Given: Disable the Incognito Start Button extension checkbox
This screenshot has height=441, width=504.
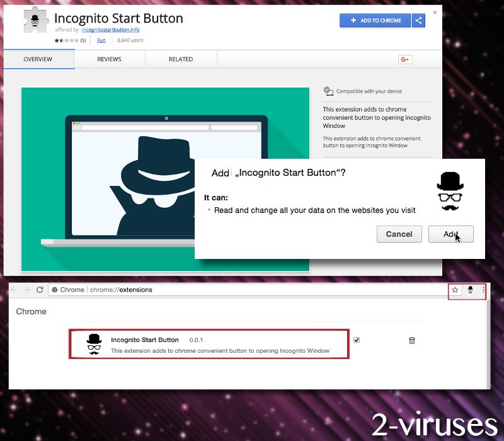Looking at the screenshot, I should click(x=357, y=340).
